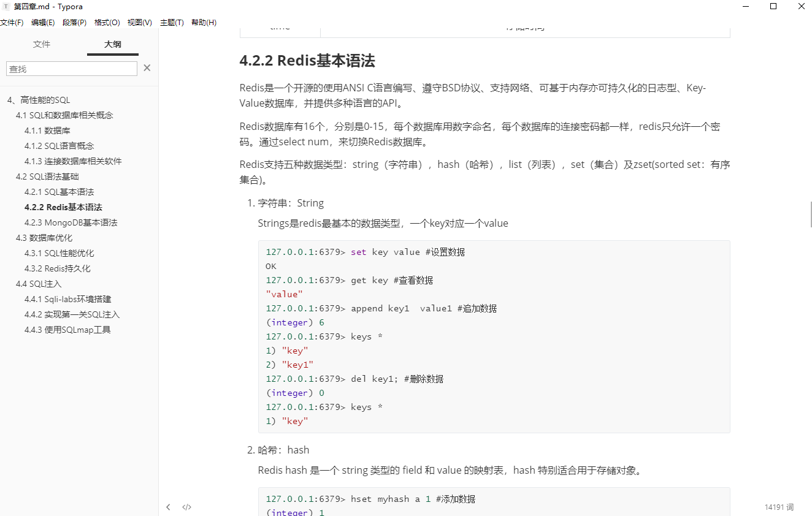Image resolution: width=812 pixels, height=516 pixels.
Task: Click code line 'hset myhash a 1 #添加数据'
Action: coord(413,499)
